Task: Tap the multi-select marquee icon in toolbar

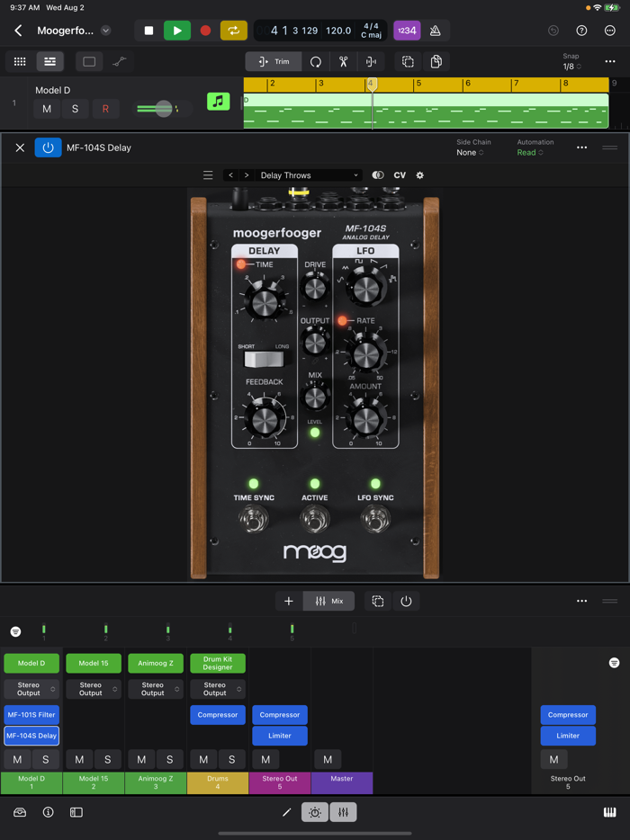Action: pyautogui.click(x=408, y=62)
